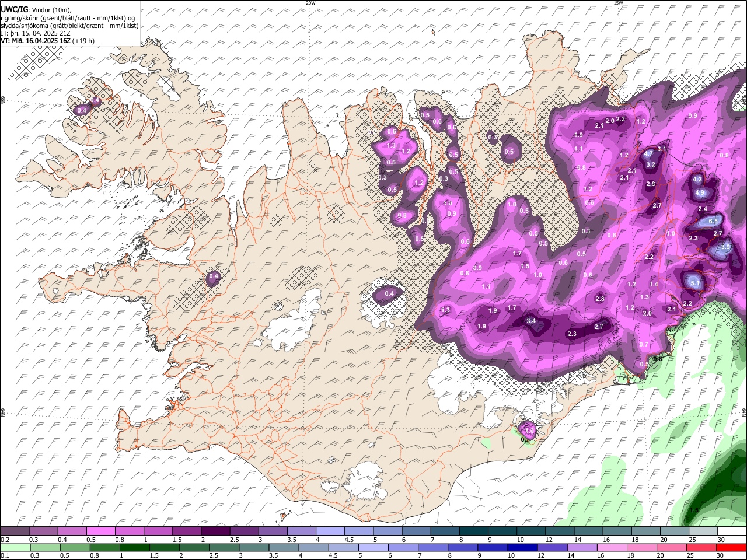Click the 3.1 precipitation value on the map
The image size is (747, 560).
tap(662, 149)
